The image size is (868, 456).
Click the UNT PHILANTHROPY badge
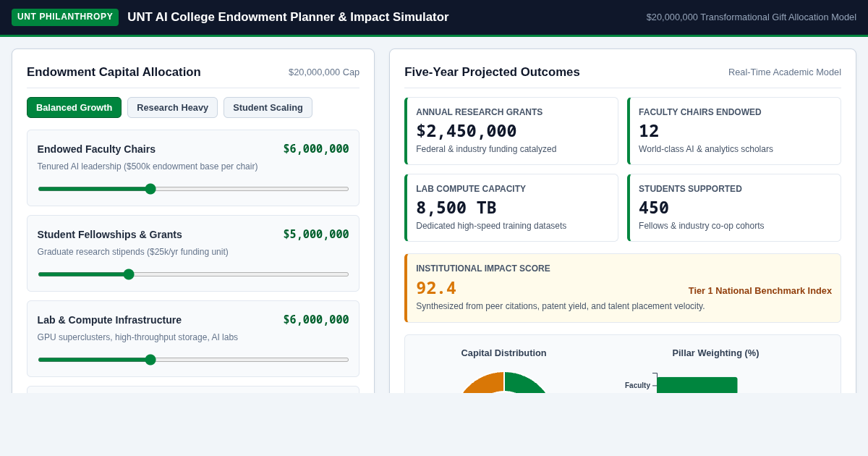point(65,17)
